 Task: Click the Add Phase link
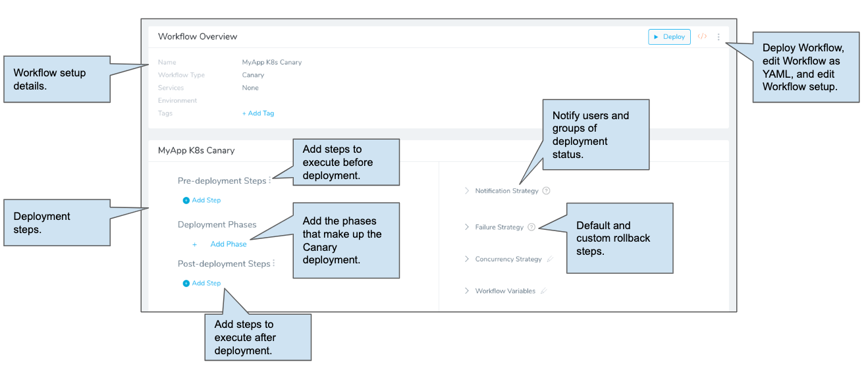(229, 244)
